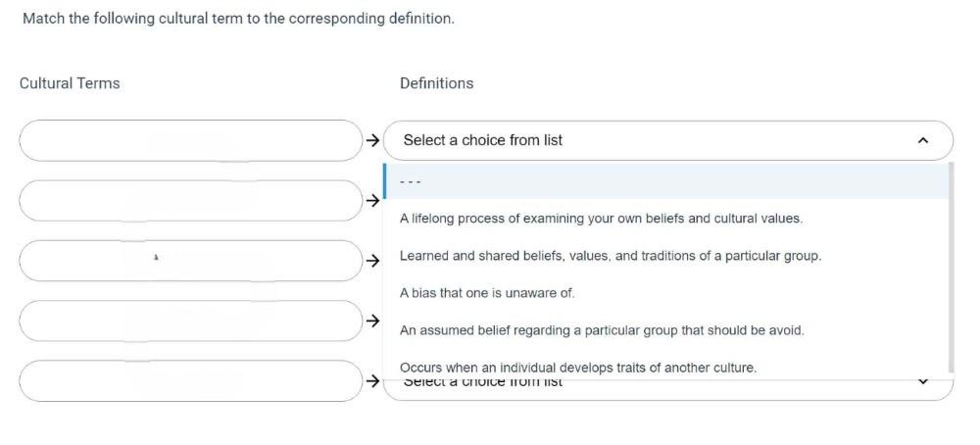This screenshot has height=445, width=980.
Task: Select "An assumed belief regarding a particular group" option
Action: click(x=601, y=330)
